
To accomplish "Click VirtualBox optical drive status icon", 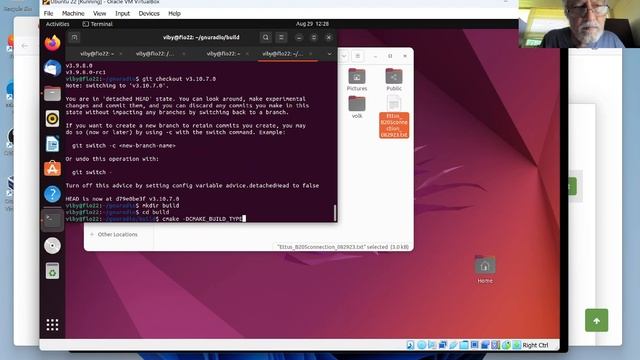I will (x=422, y=345).
